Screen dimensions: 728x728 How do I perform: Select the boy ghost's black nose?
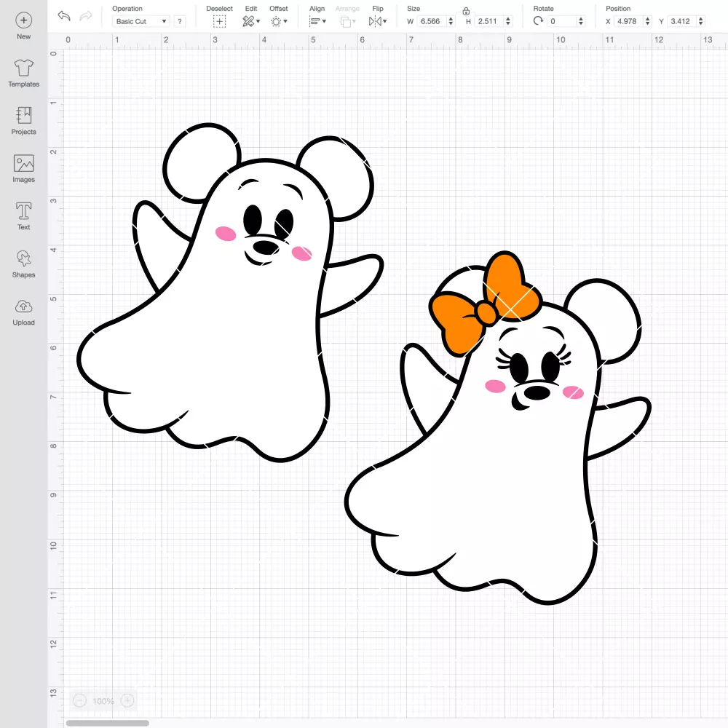[266, 247]
